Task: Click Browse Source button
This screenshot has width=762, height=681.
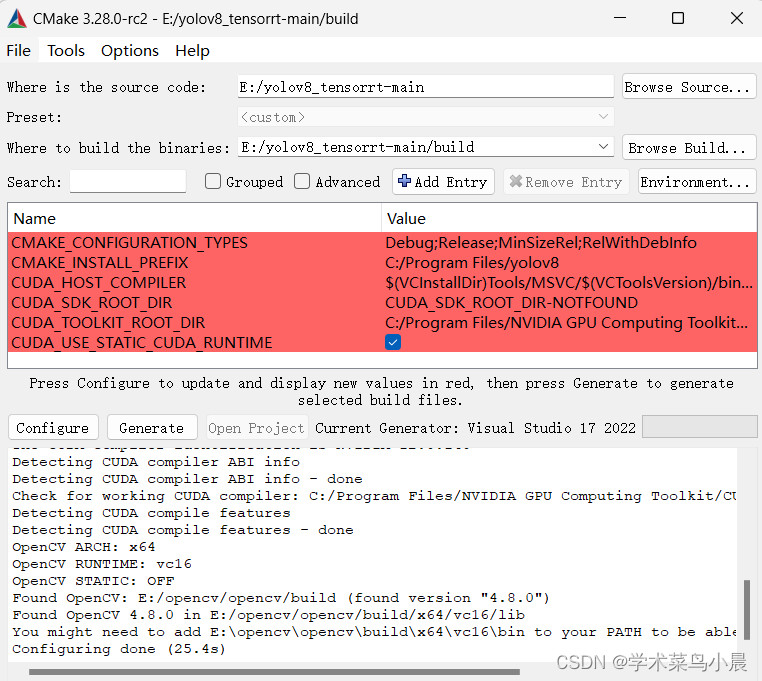Action: [689, 87]
